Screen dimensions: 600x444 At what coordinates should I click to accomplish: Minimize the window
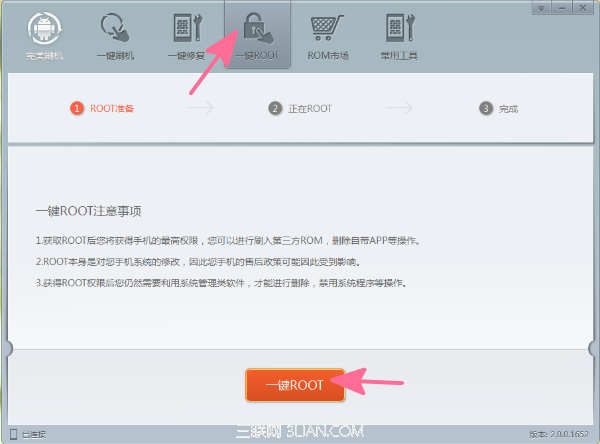(562, 8)
